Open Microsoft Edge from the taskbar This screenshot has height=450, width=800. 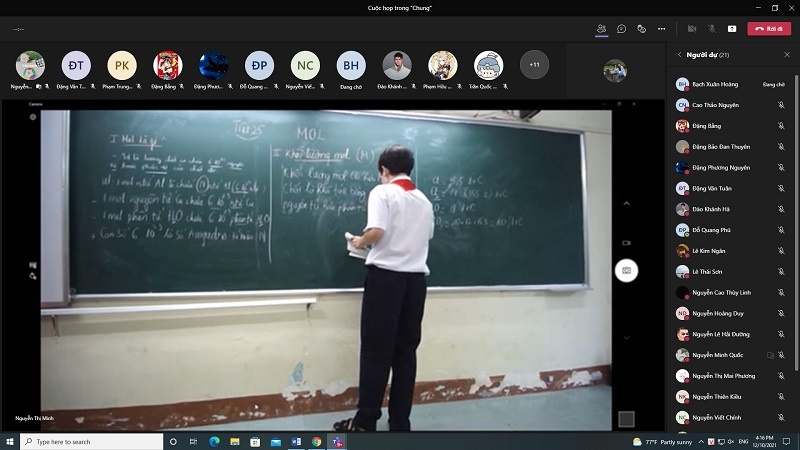pos(213,441)
